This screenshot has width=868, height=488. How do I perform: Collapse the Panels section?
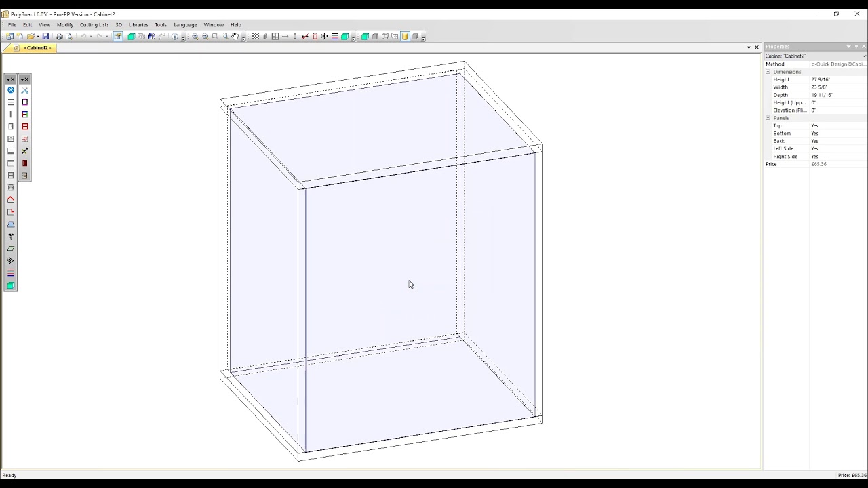pos(768,118)
